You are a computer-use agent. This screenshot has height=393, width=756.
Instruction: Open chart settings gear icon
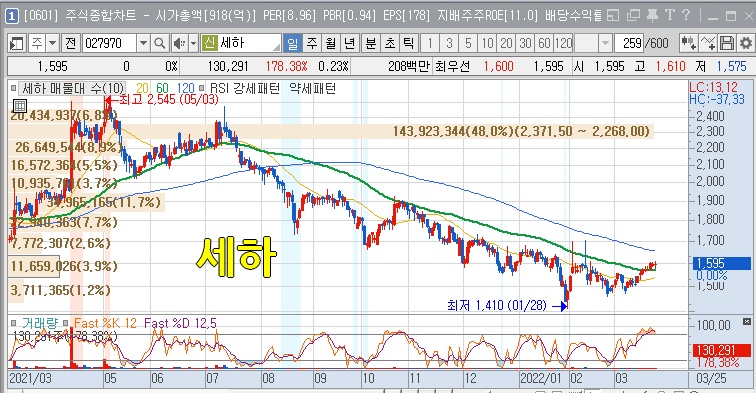[745, 43]
